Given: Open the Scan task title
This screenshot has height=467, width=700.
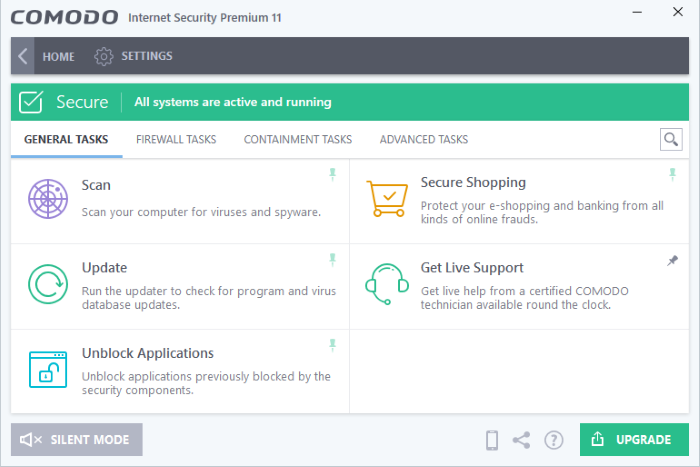Looking at the screenshot, I should pos(96,185).
